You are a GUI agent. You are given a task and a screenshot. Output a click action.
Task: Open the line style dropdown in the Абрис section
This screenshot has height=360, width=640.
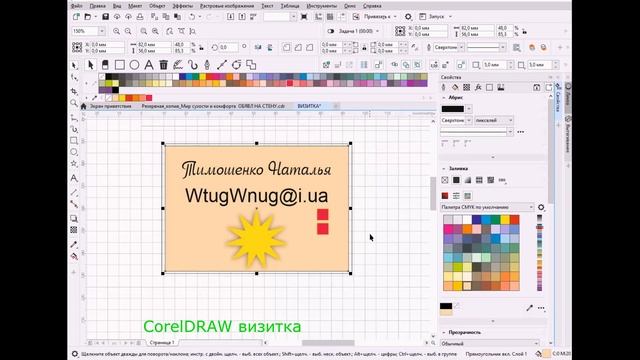tap(509, 131)
